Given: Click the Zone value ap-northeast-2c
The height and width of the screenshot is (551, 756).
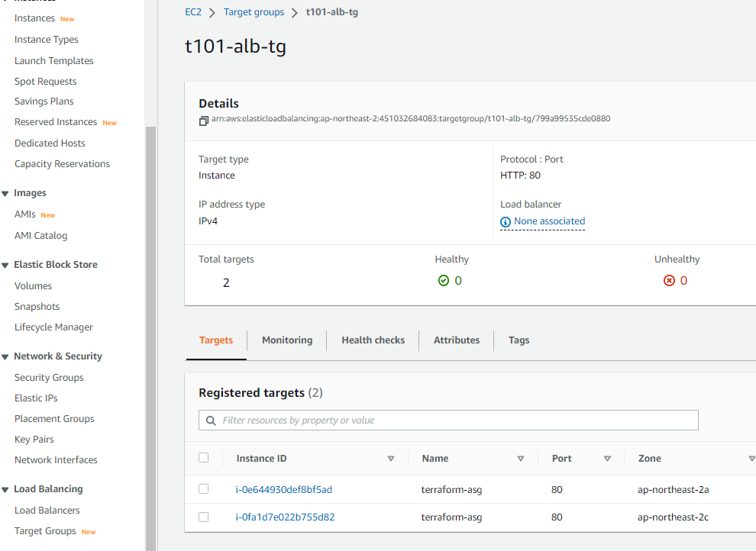Looking at the screenshot, I should 673,517.
